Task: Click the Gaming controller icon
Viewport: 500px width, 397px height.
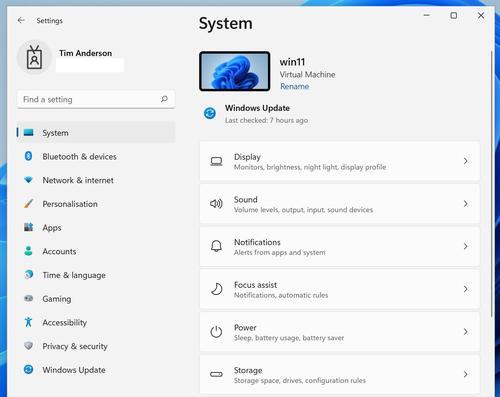Action: [29, 298]
